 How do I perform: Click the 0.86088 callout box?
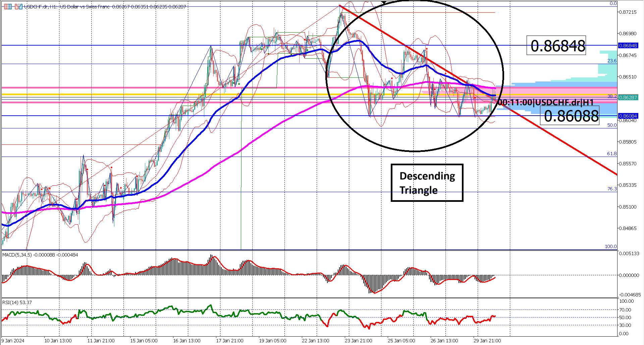(x=569, y=116)
